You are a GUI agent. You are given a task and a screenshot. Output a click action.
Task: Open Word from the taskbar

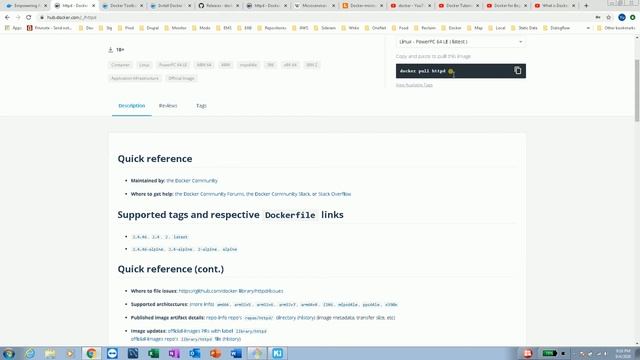coord(236,353)
